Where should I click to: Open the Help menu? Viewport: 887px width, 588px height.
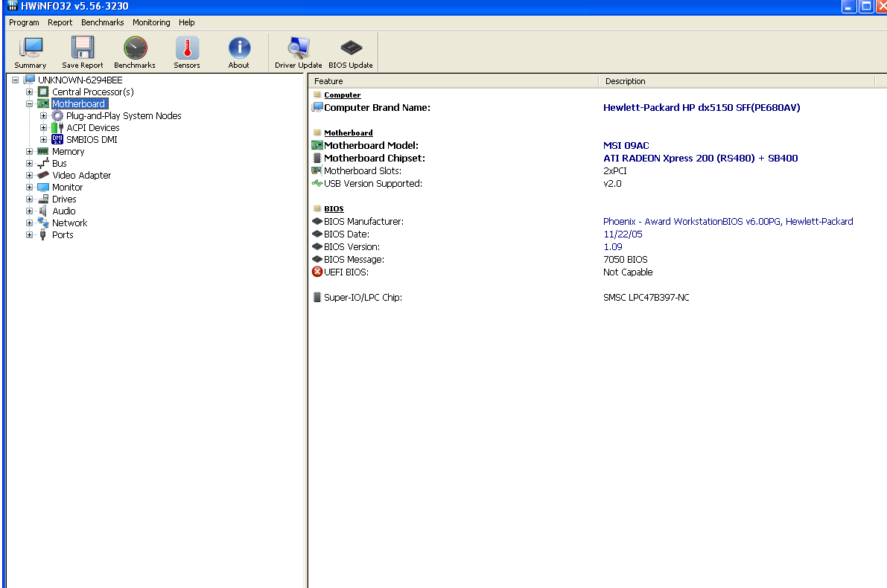click(x=187, y=22)
